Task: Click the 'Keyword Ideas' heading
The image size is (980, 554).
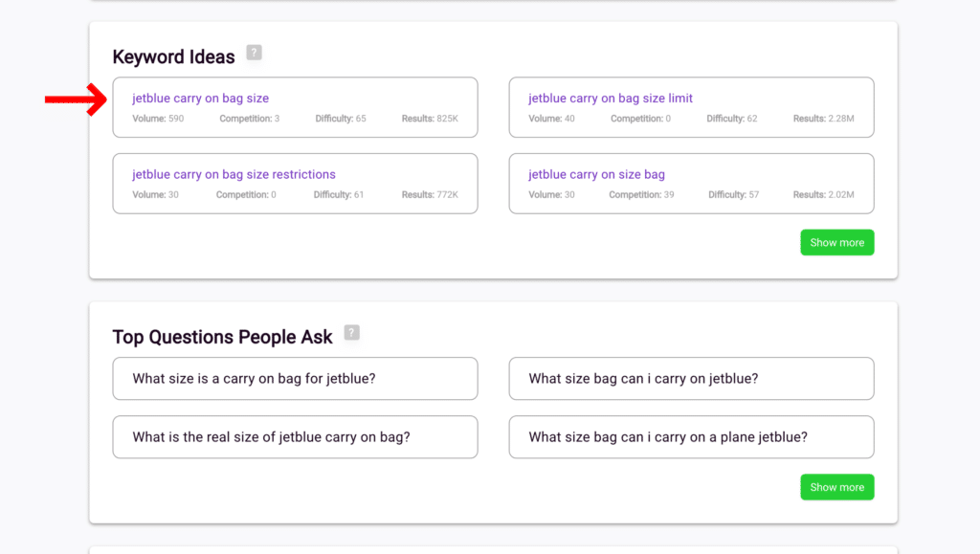Action: [174, 56]
